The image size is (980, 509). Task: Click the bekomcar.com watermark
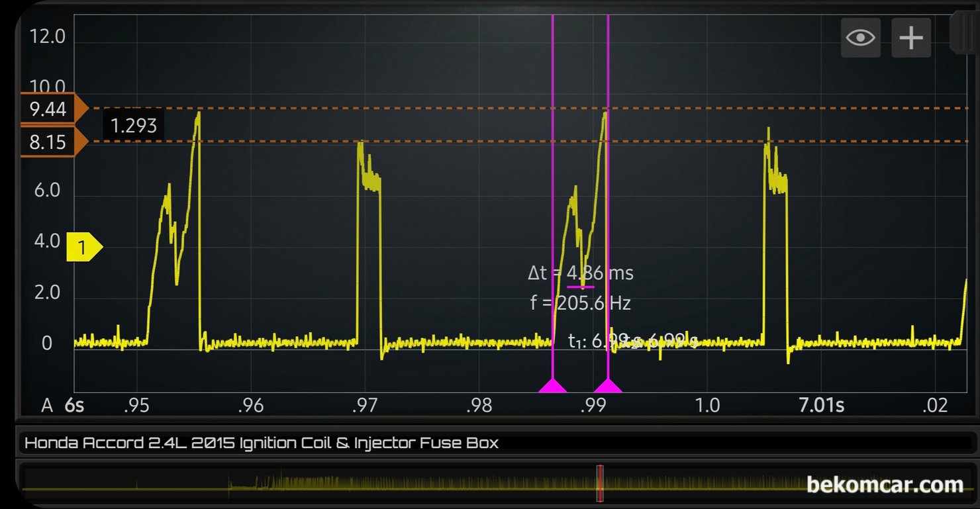884,485
